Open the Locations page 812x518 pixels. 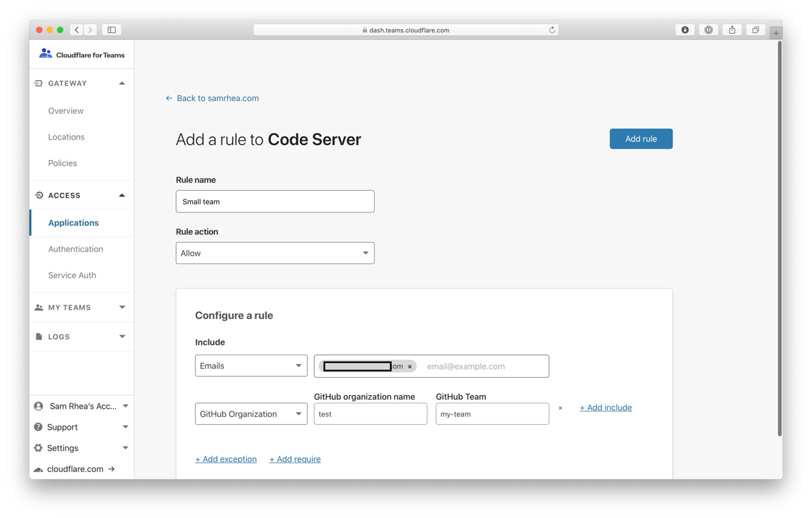67,137
